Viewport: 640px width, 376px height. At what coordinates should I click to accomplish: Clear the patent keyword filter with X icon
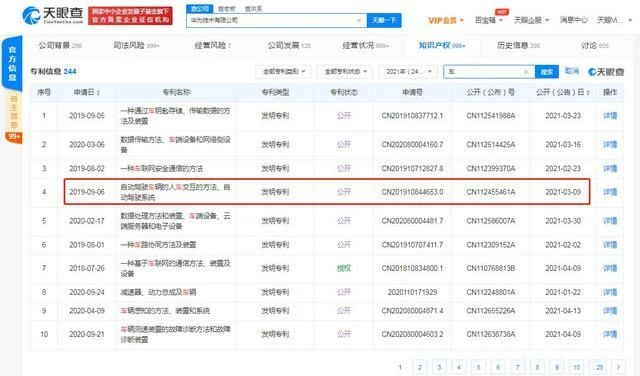tap(526, 72)
